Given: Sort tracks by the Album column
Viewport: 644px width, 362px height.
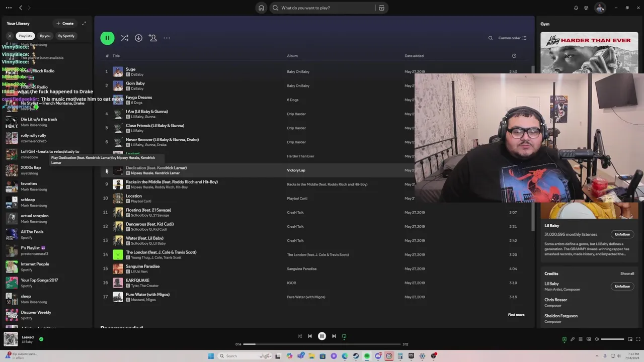Looking at the screenshot, I should tap(292, 56).
